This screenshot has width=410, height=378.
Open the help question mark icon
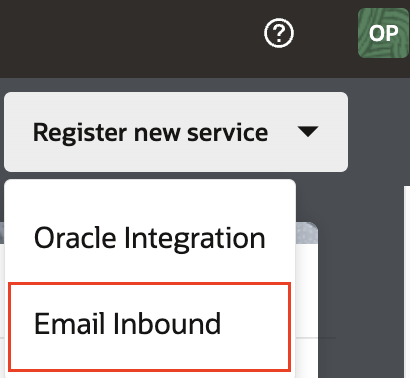coord(279,33)
